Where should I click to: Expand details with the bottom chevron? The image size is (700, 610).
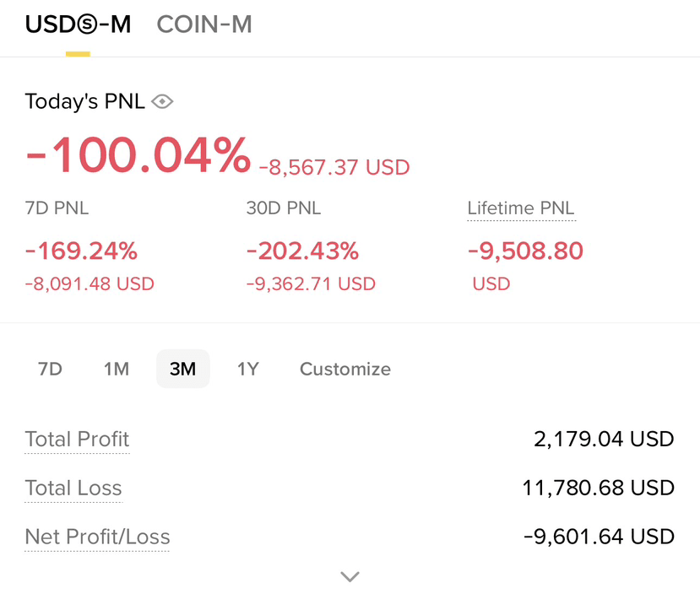click(350, 576)
